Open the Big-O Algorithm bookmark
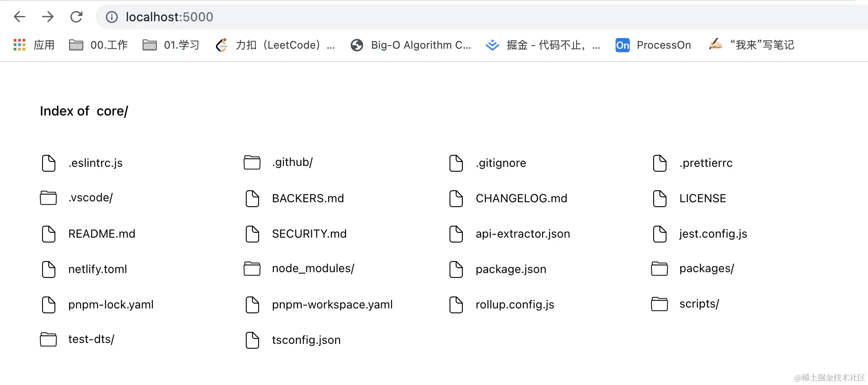This screenshot has width=868, height=385. [411, 45]
